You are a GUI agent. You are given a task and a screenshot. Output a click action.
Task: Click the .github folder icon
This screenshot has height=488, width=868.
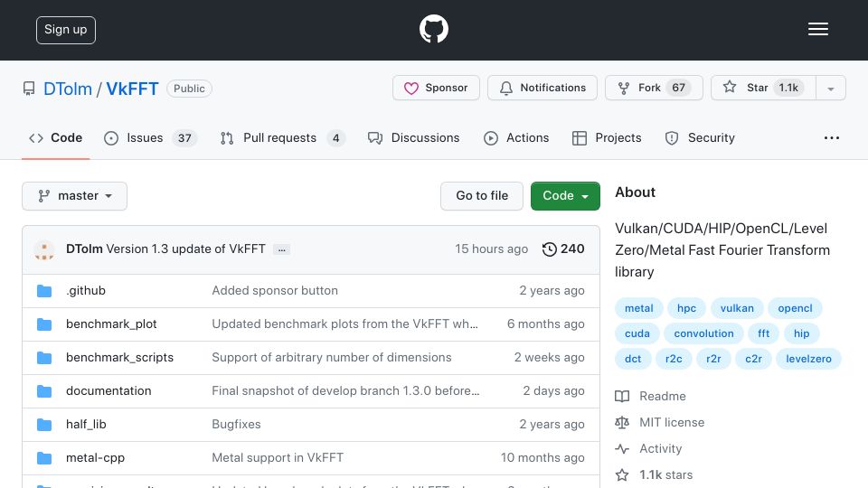[x=44, y=291]
